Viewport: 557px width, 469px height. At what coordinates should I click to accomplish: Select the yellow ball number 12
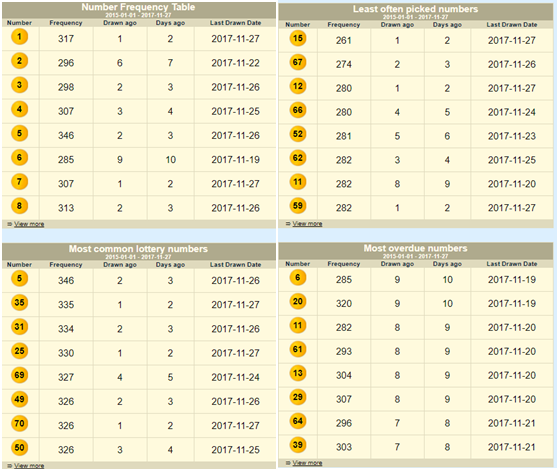(298, 86)
